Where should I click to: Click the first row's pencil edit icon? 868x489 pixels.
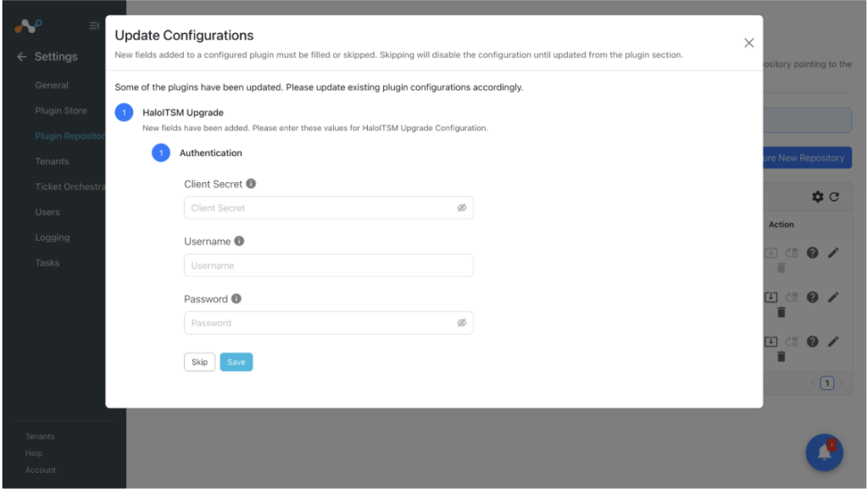[x=833, y=253]
